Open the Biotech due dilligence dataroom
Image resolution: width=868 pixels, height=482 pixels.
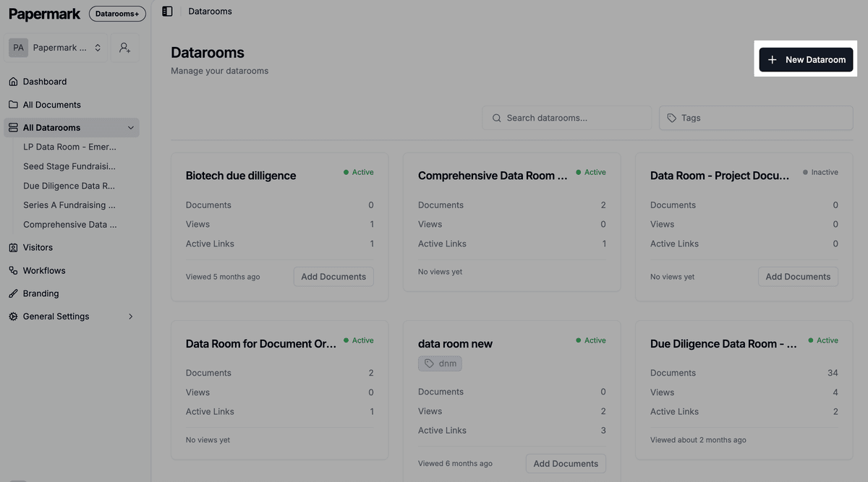coord(241,176)
